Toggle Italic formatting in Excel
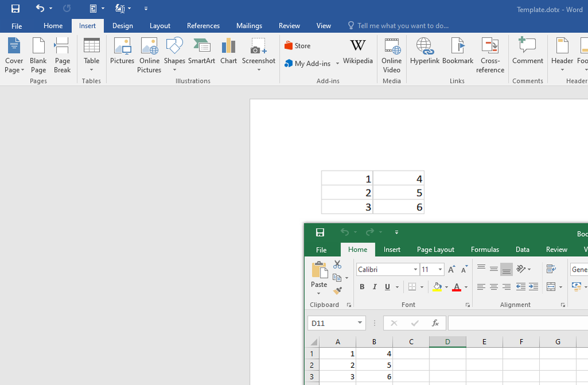Viewport: 588px width, 385px height. coord(374,287)
